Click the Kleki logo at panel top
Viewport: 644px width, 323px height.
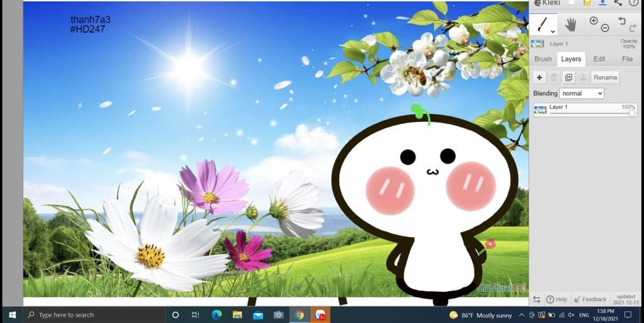(548, 3)
